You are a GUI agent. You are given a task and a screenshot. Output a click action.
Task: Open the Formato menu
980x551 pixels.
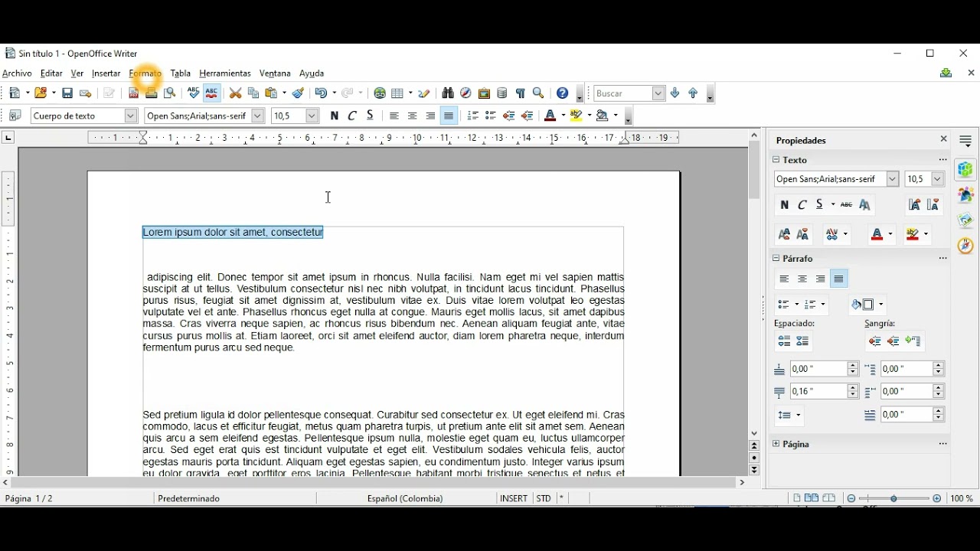pyautogui.click(x=145, y=74)
